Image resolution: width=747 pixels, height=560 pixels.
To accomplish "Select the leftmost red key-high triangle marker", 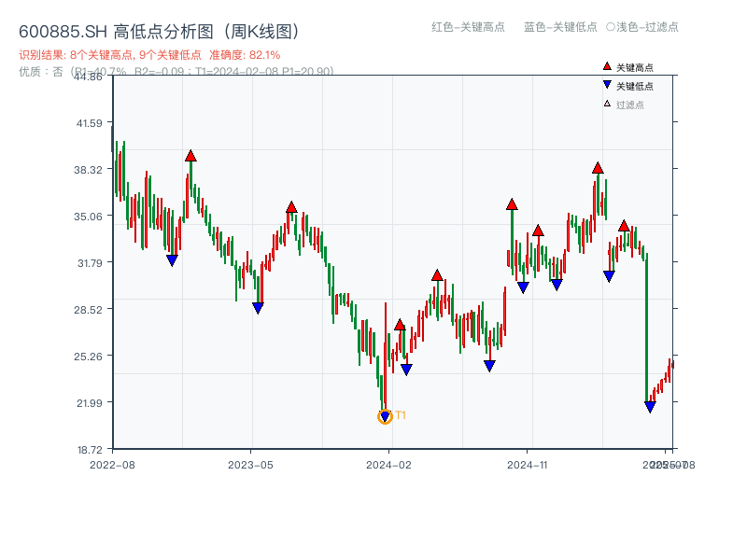I will [x=190, y=156].
